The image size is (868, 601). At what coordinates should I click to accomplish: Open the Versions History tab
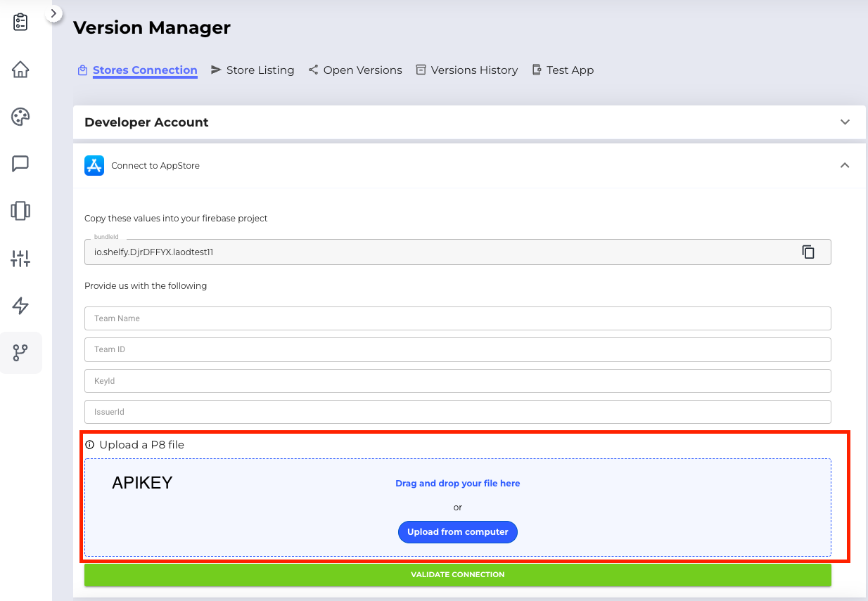(473, 70)
